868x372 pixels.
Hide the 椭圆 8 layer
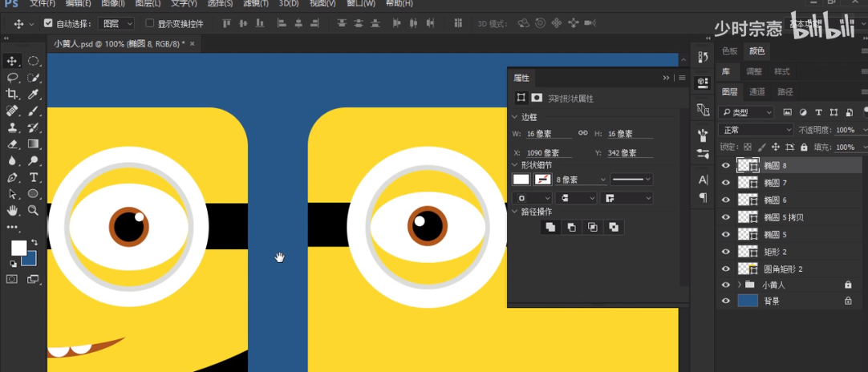pyautogui.click(x=726, y=165)
